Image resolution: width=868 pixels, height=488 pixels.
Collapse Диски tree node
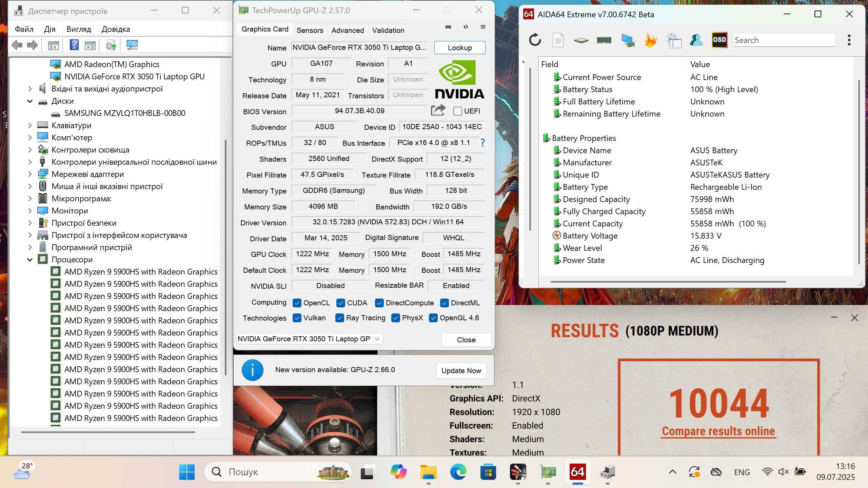click(30, 101)
